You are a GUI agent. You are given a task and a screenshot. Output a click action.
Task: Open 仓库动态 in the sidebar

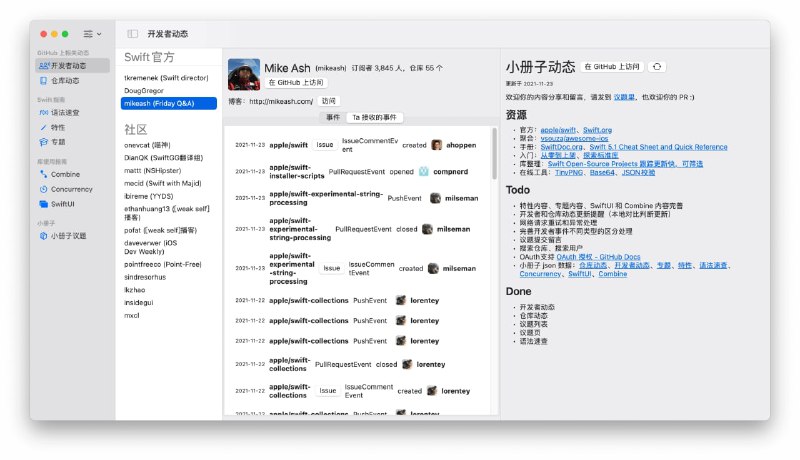72,81
